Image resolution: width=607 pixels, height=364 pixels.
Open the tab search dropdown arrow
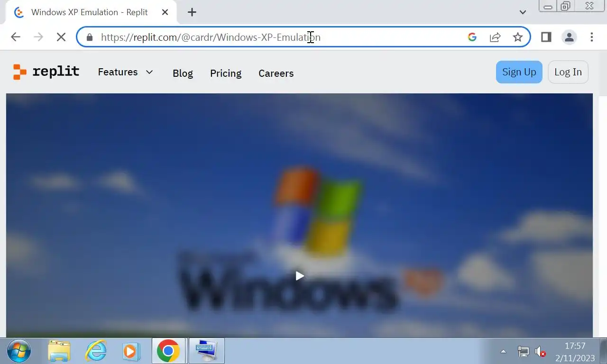click(523, 12)
